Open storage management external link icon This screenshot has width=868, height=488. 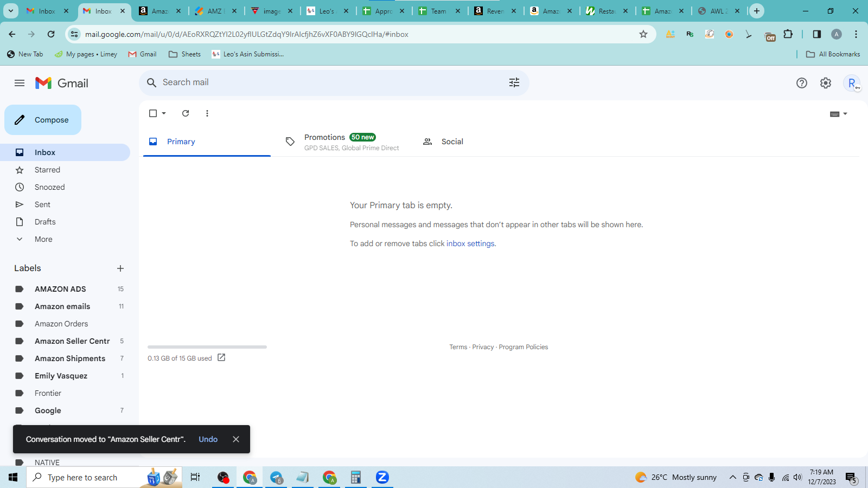coord(221,357)
